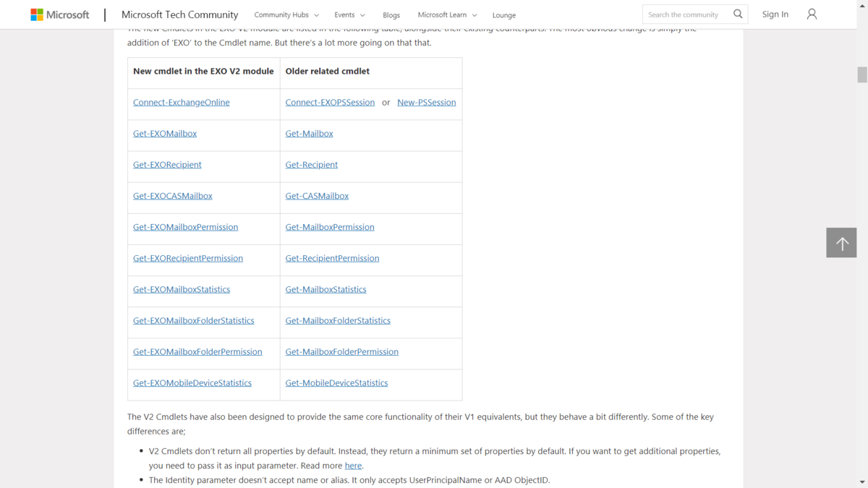Click the Sign In button
868x488 pixels.
coord(775,14)
